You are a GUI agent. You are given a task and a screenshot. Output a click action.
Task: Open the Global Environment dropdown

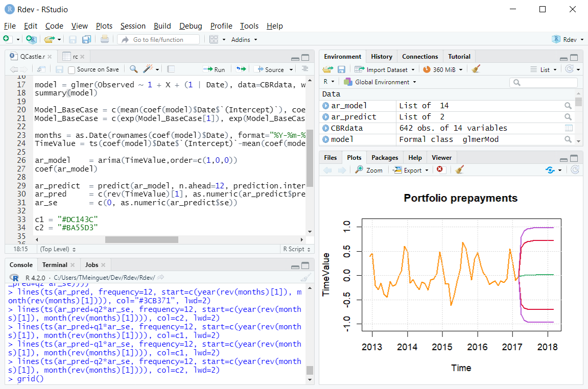380,82
